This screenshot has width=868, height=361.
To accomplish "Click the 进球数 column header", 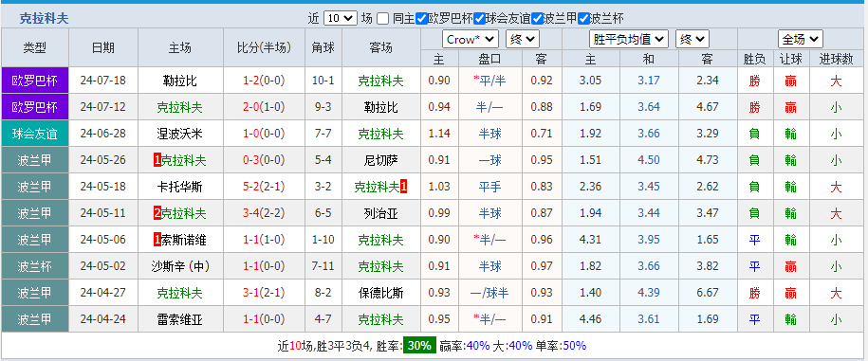I will 836,59.
